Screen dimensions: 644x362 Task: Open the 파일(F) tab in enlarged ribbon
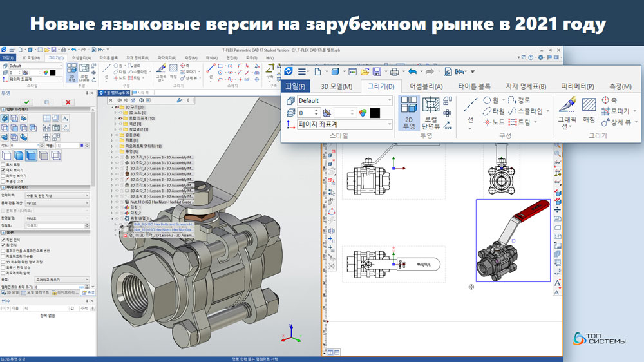click(296, 86)
